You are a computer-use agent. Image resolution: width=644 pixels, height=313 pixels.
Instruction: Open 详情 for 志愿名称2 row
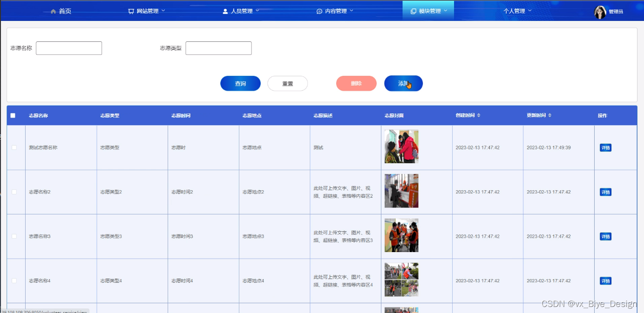click(x=605, y=192)
